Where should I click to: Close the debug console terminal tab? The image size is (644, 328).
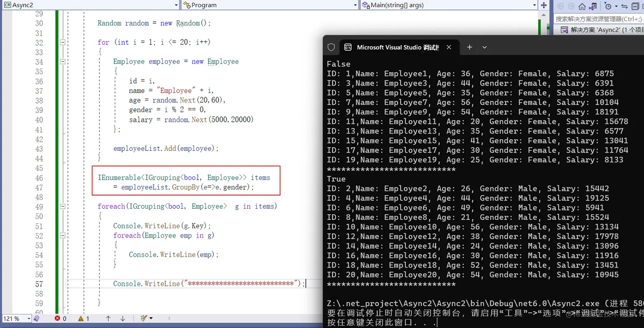(x=449, y=47)
